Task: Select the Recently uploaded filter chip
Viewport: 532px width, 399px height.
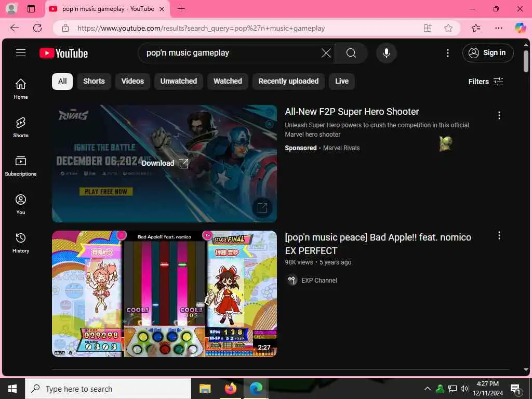Action: click(x=288, y=82)
